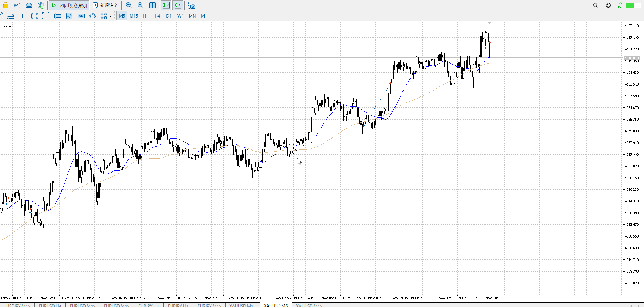Open the market shopping bag icon

[5, 5]
